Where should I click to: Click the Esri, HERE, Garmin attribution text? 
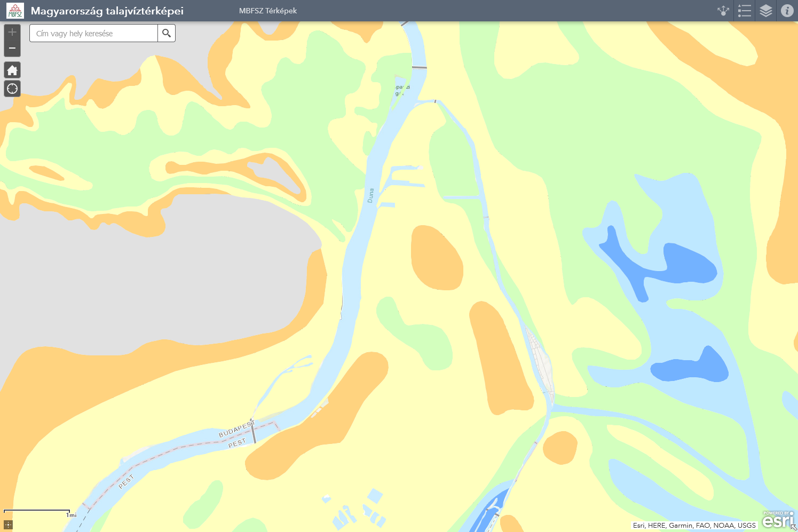[x=694, y=525]
